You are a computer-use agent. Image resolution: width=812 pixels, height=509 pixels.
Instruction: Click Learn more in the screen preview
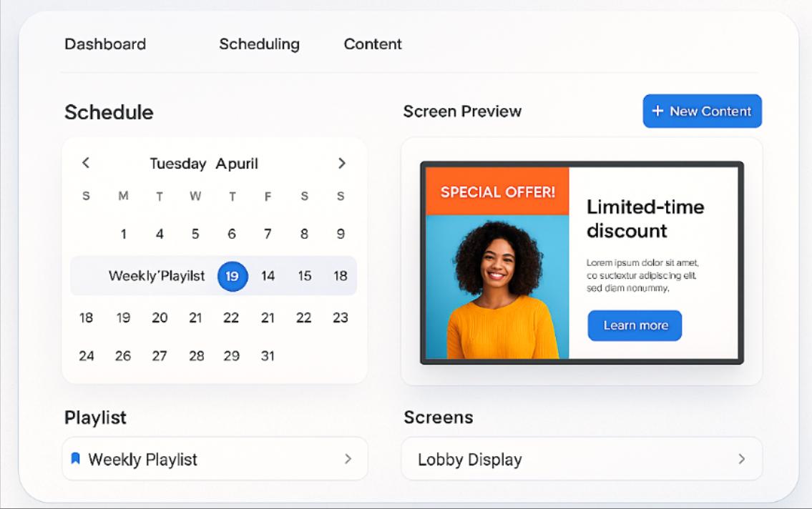click(635, 325)
